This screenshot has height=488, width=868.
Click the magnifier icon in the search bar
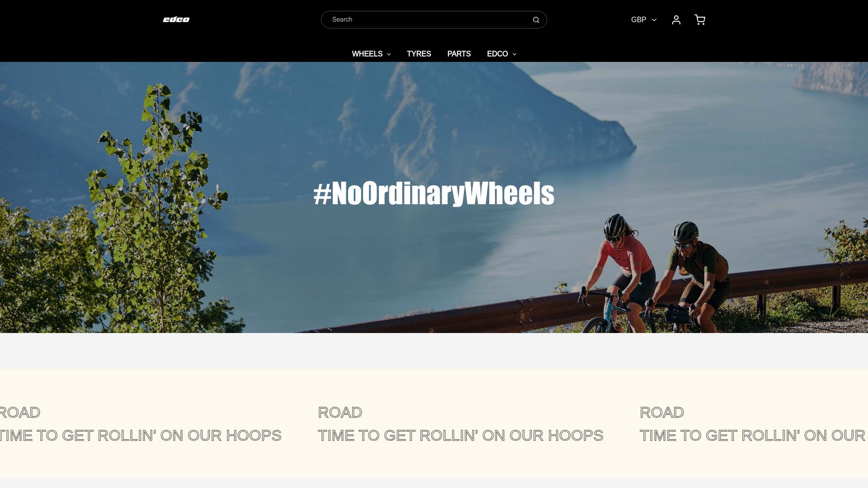[536, 20]
